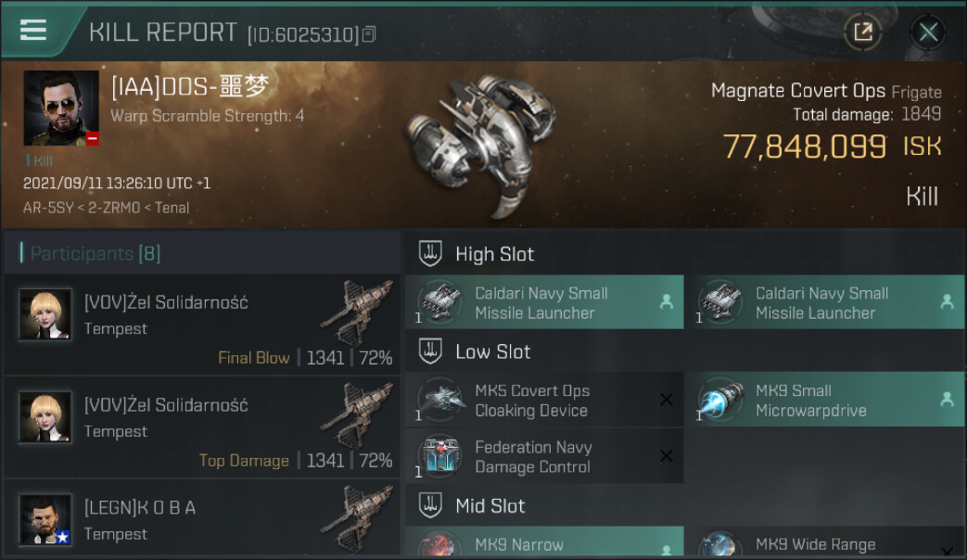The image size is (967, 560).
Task: Select the first Caldari Navy Small Missile Launcher
Action: 544,302
